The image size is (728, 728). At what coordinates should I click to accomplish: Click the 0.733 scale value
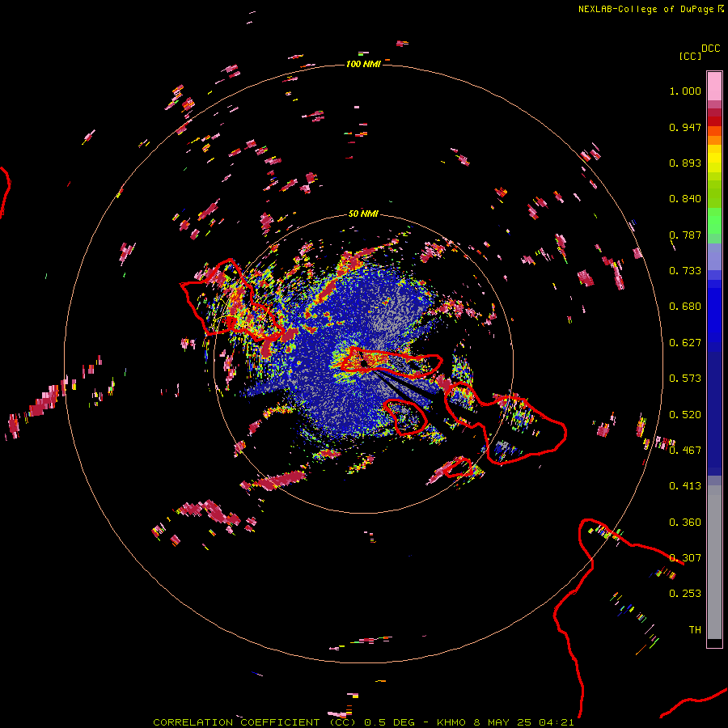coord(685,271)
